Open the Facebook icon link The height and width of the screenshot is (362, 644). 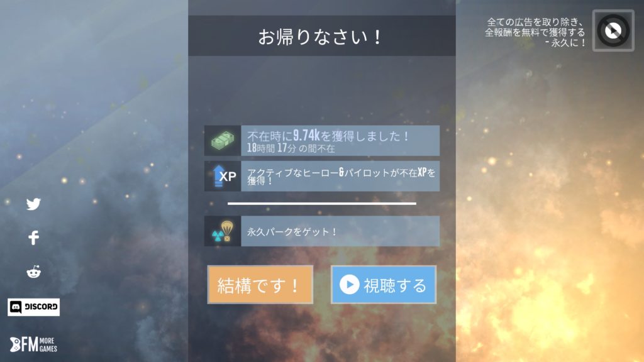coord(34,238)
